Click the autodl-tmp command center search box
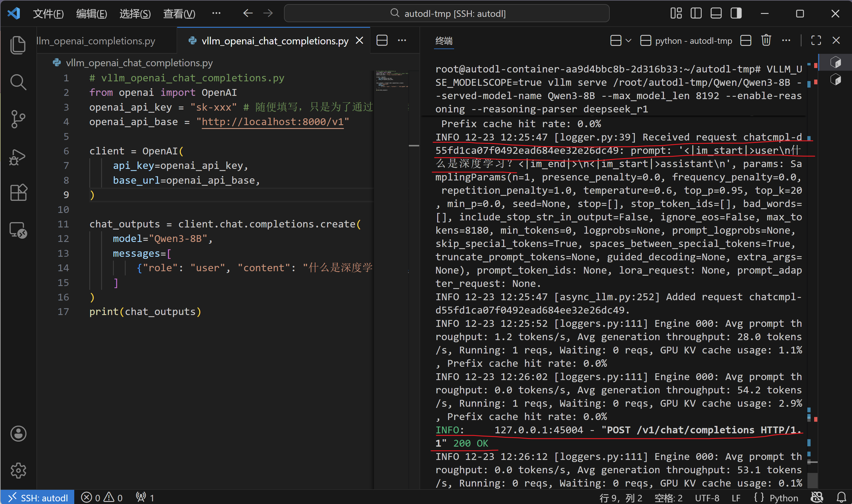Image resolution: width=852 pixels, height=504 pixels. pyautogui.click(x=446, y=14)
